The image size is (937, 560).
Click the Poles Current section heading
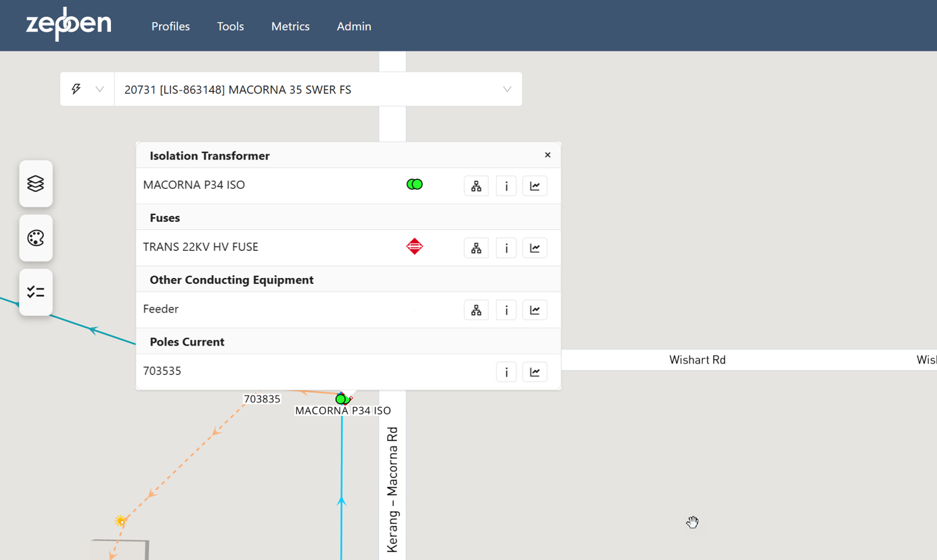click(187, 342)
